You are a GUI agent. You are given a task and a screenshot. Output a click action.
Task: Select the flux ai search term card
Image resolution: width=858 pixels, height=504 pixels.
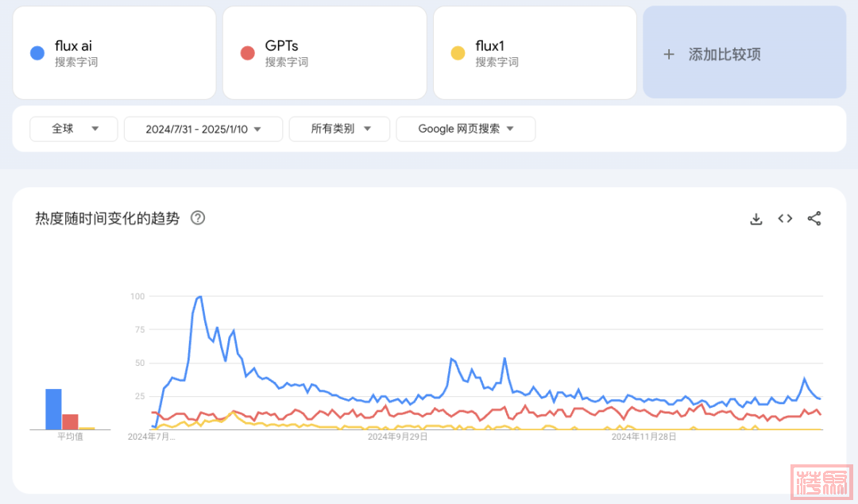coord(114,53)
